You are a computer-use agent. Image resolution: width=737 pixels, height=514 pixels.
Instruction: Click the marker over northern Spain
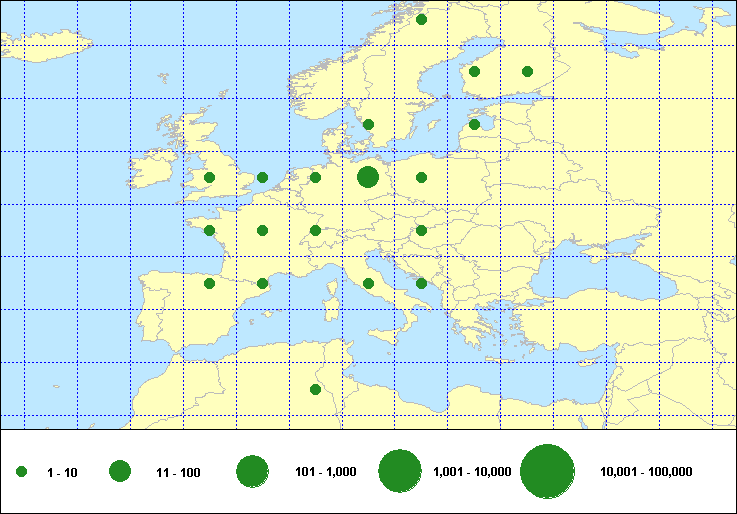[x=209, y=283]
